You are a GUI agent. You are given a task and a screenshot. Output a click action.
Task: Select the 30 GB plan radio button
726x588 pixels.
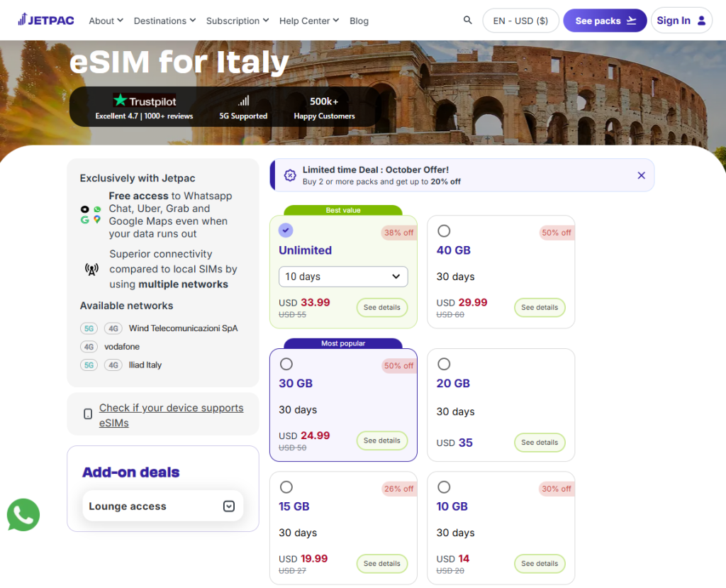(286, 364)
